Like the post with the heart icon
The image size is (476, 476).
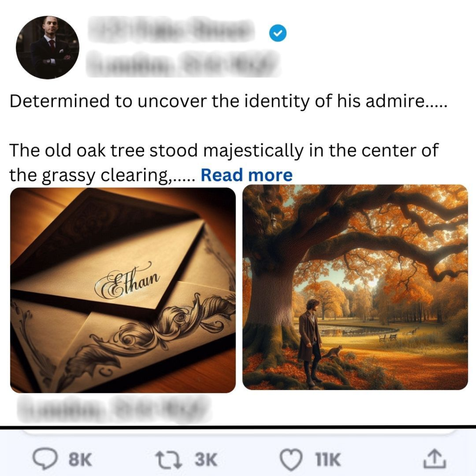tap(291, 460)
